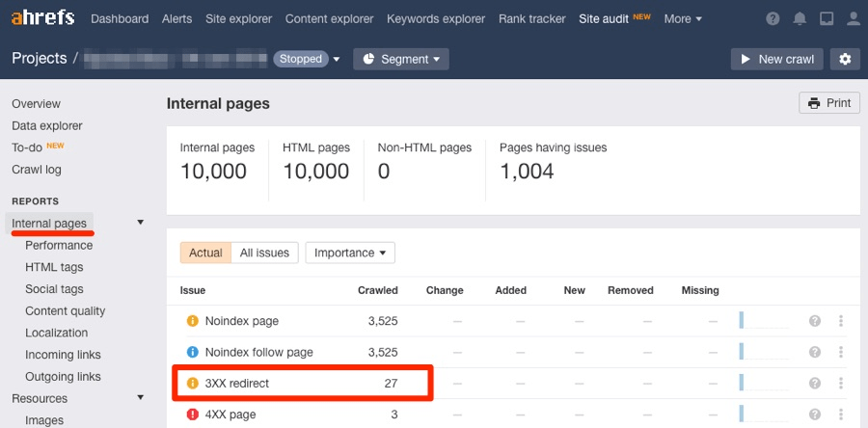This screenshot has height=428, width=868.
Task: Switch to All issues view
Action: (x=264, y=253)
